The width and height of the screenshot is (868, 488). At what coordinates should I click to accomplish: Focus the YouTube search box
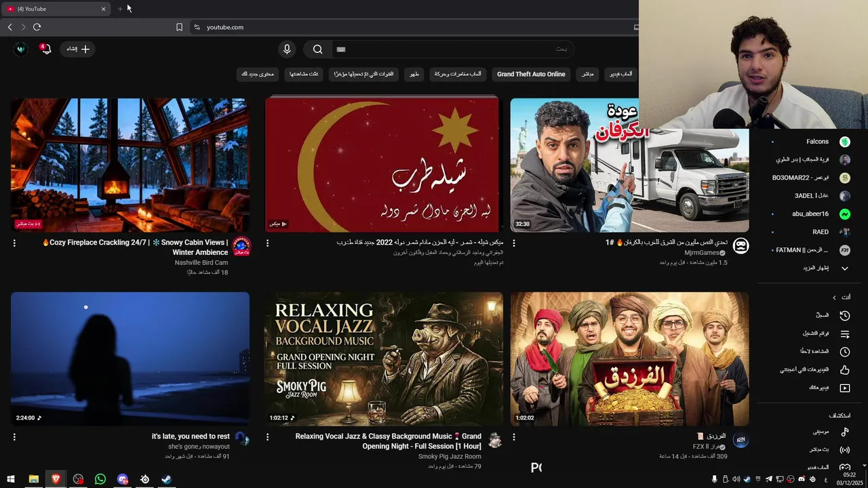452,49
